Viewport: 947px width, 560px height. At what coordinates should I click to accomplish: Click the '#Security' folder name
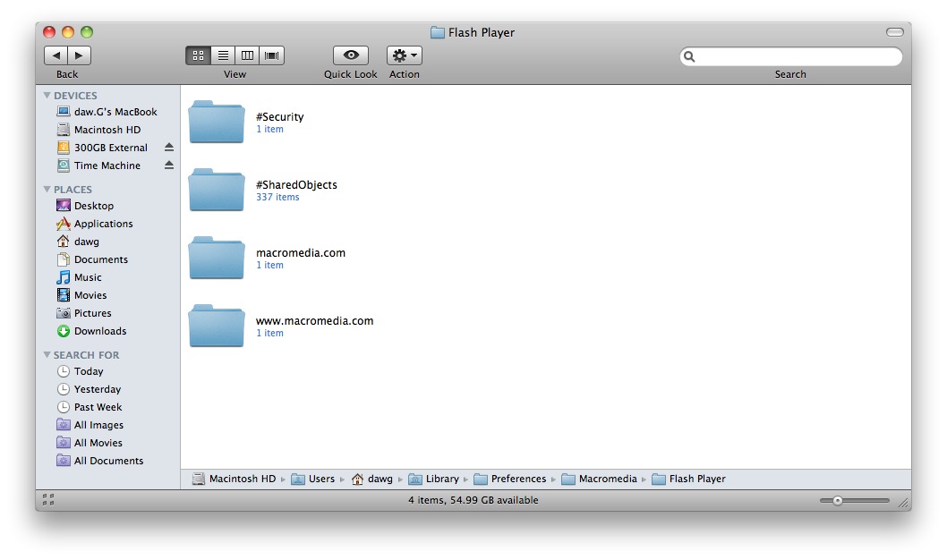click(279, 117)
